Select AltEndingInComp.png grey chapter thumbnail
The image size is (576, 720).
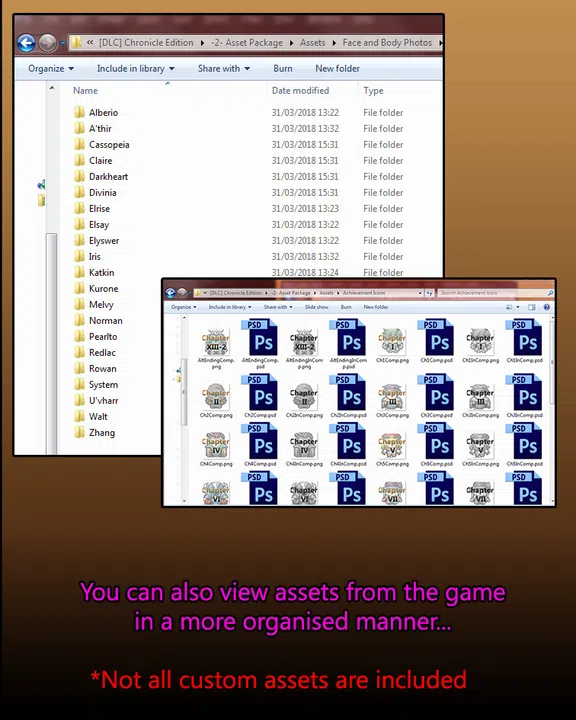point(304,342)
